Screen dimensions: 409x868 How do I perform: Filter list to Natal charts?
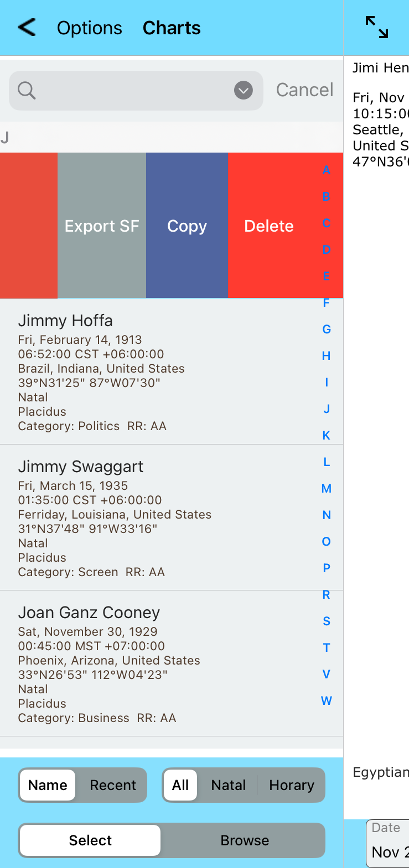pos(229,785)
